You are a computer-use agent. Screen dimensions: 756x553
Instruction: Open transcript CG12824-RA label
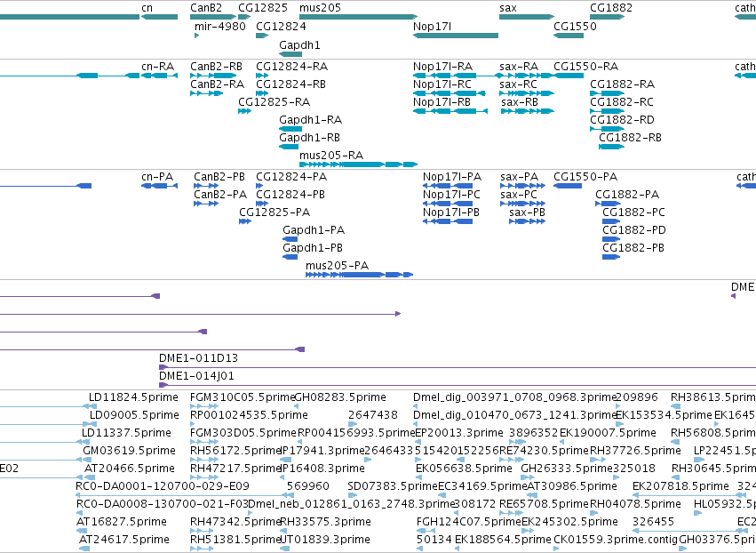(x=291, y=66)
